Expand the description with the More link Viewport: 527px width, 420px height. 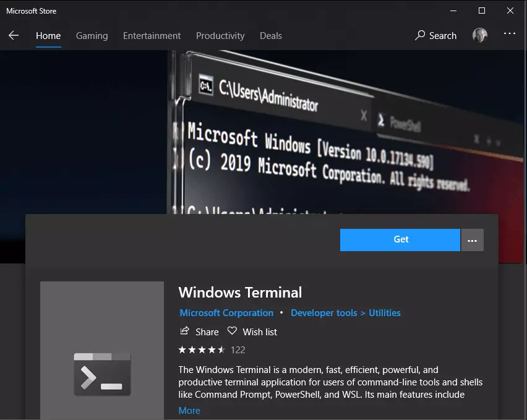pyautogui.click(x=189, y=410)
